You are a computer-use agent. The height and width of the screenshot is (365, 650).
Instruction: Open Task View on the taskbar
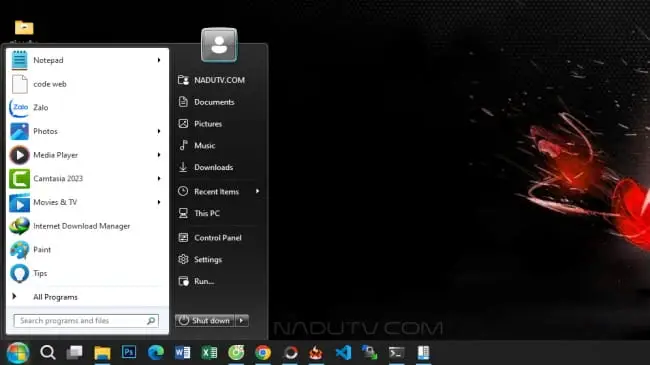[75, 353]
